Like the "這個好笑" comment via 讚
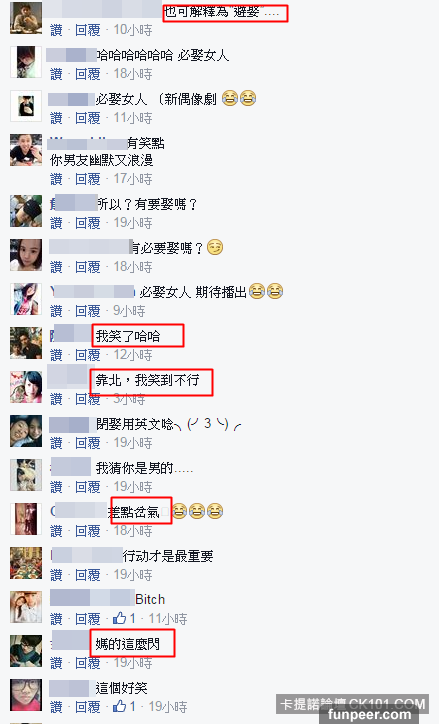The image size is (439, 724). (x=56, y=706)
